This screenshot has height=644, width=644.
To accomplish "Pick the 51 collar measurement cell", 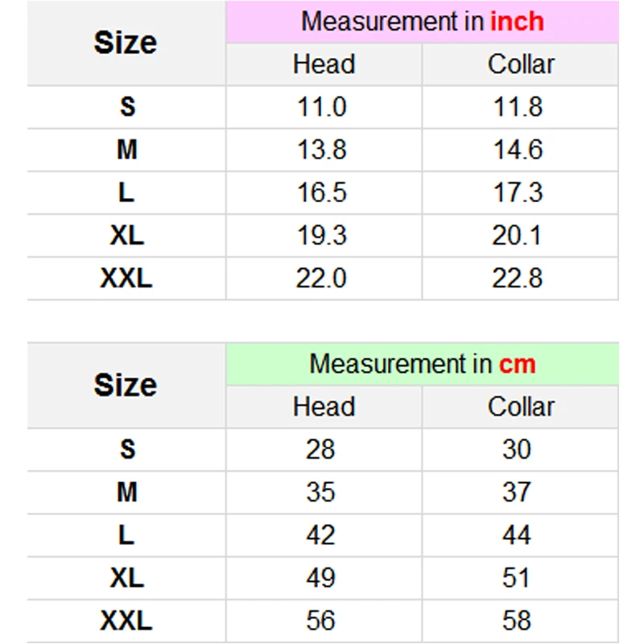I will pos(517,577).
